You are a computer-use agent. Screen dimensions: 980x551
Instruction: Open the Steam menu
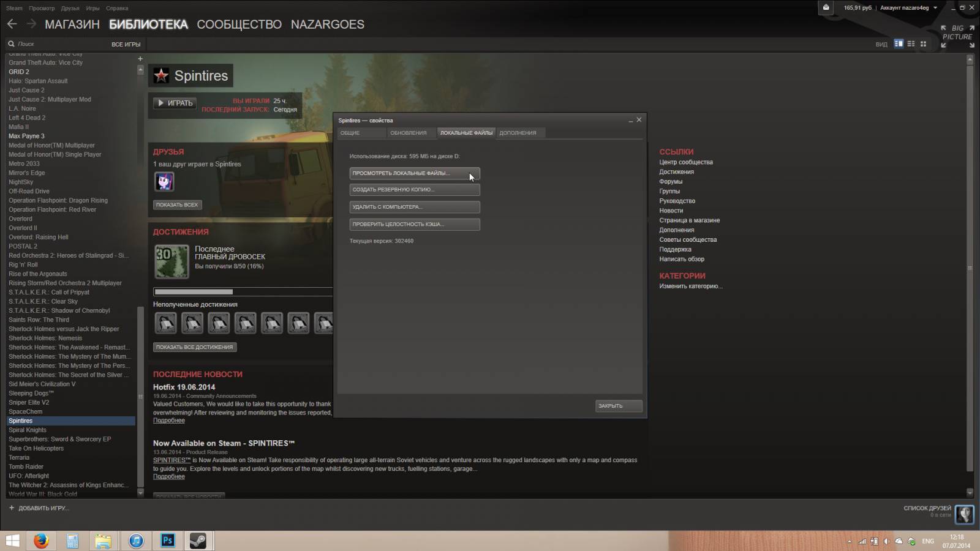coord(14,9)
